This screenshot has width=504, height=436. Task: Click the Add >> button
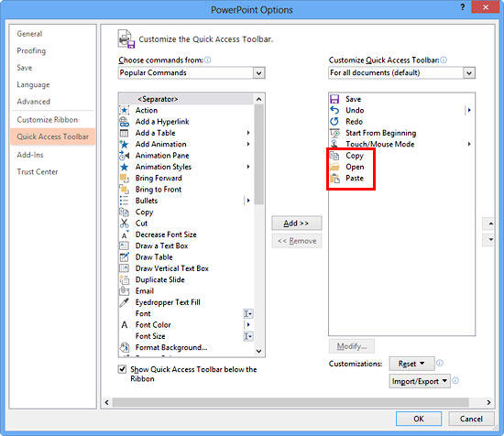[x=296, y=223]
